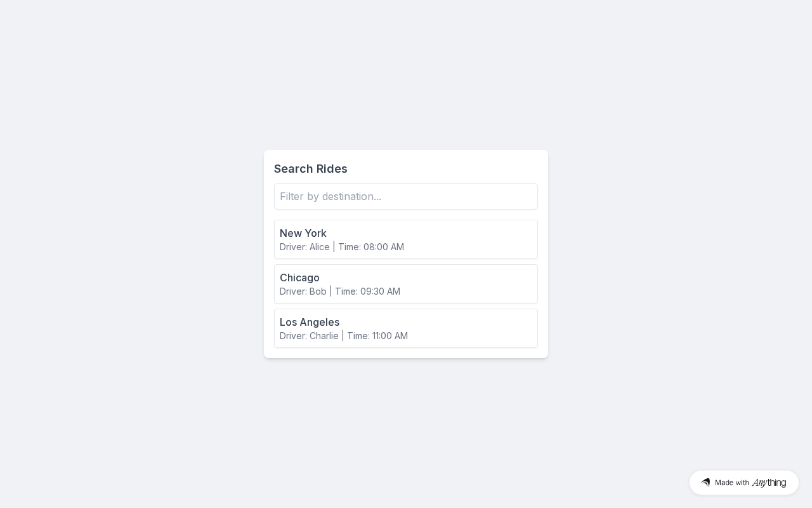812x508 pixels.
Task: Click the 11:00 AM ride time
Action: 390,336
